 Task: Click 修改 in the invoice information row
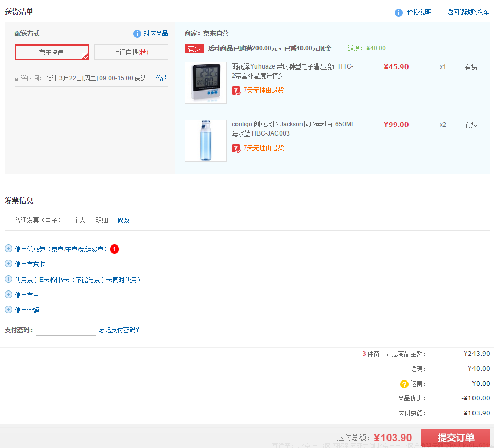(x=123, y=221)
